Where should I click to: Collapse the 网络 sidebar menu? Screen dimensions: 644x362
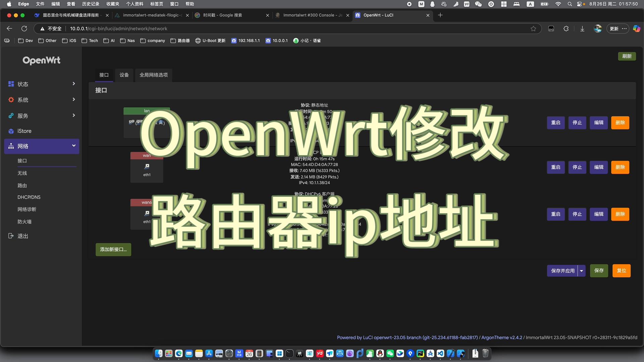(x=42, y=146)
